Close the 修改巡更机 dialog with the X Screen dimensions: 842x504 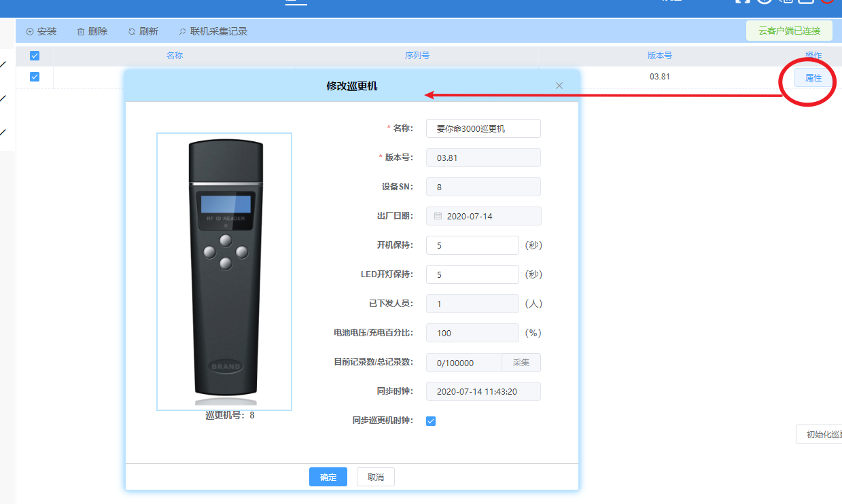559,86
